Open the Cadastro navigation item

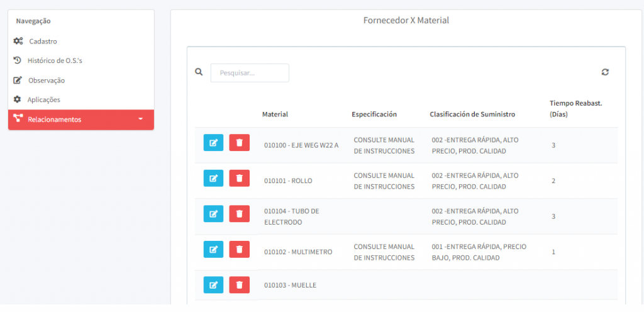coord(43,42)
